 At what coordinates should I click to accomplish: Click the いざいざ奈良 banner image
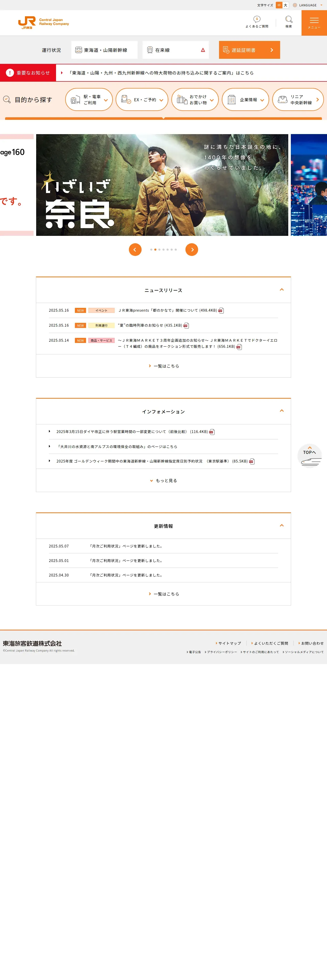162,185
